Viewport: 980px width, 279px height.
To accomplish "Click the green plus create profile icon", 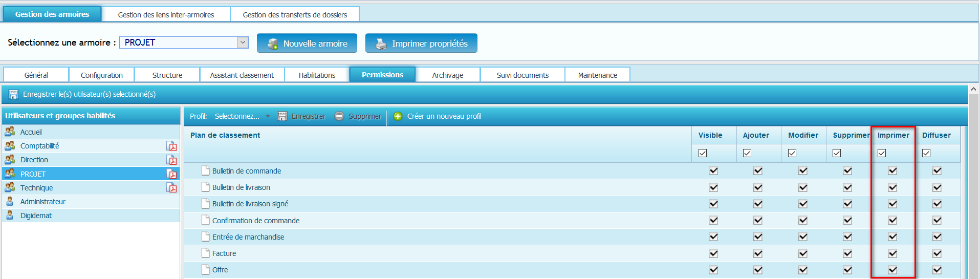I will [x=398, y=116].
